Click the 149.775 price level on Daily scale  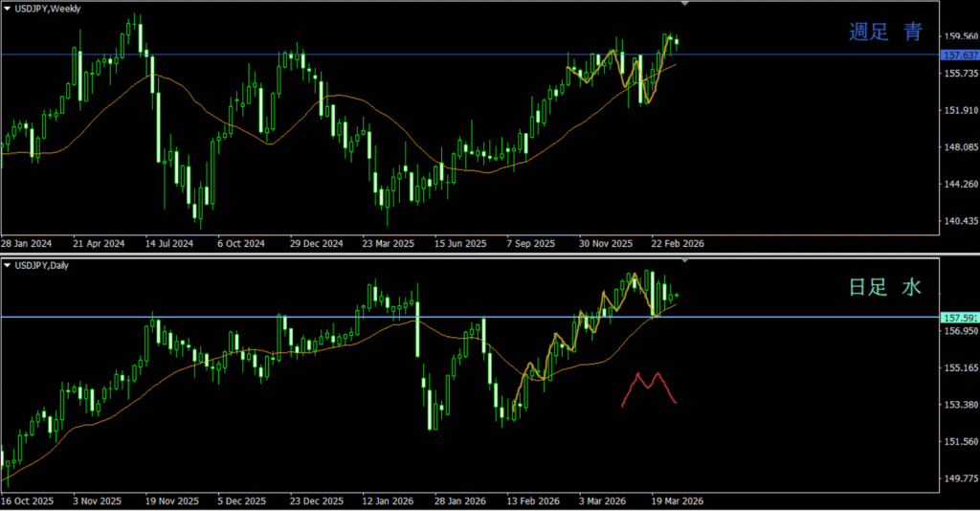click(960, 478)
